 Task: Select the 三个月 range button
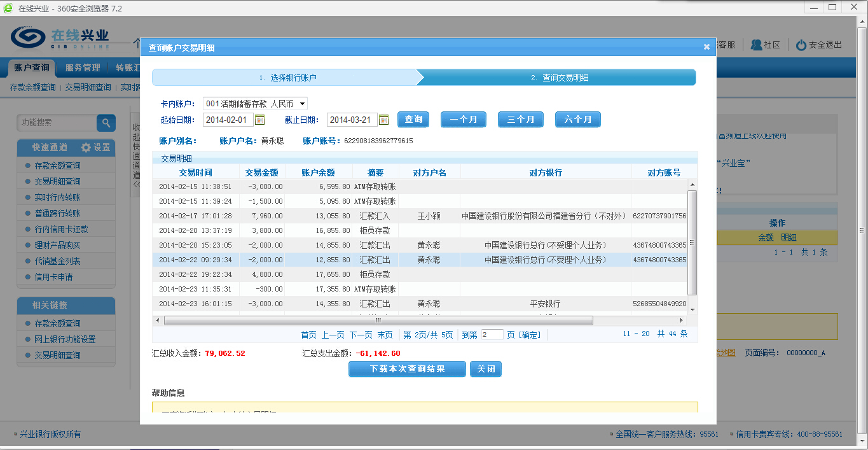(x=520, y=120)
